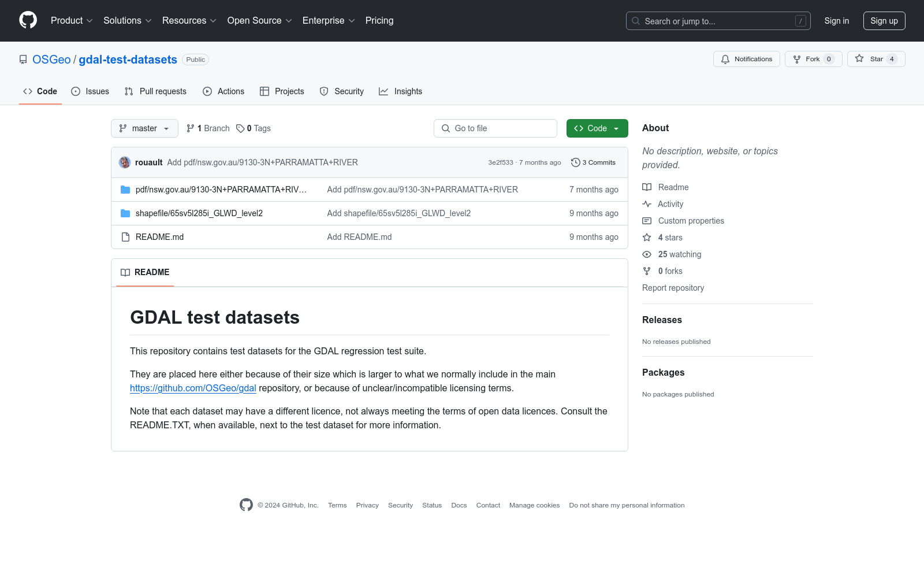
Task: Open the 3e2f533 commit hash
Action: click(501, 162)
